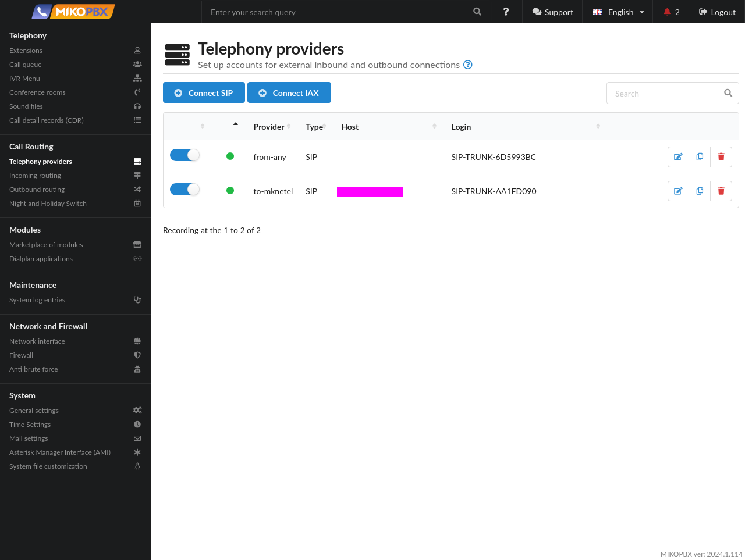This screenshot has width=745, height=560.
Task: Click the General settings gears icon
Action: 137,411
